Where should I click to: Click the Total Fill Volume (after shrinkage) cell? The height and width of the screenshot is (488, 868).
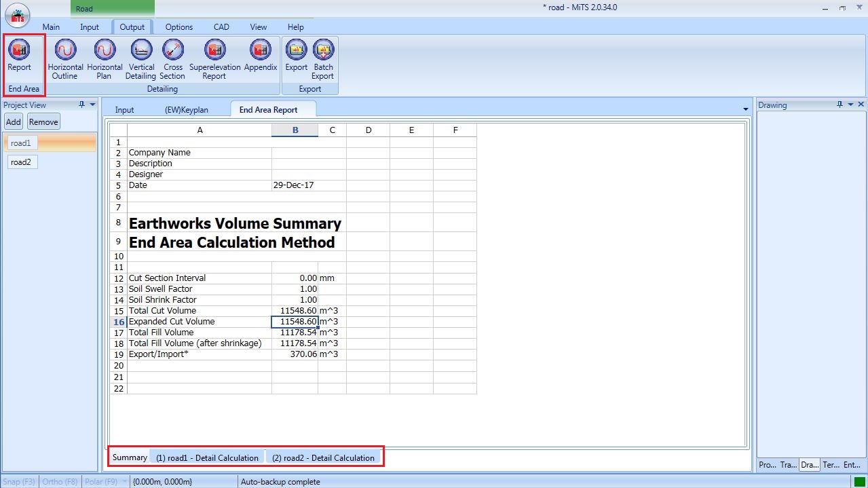pos(200,343)
